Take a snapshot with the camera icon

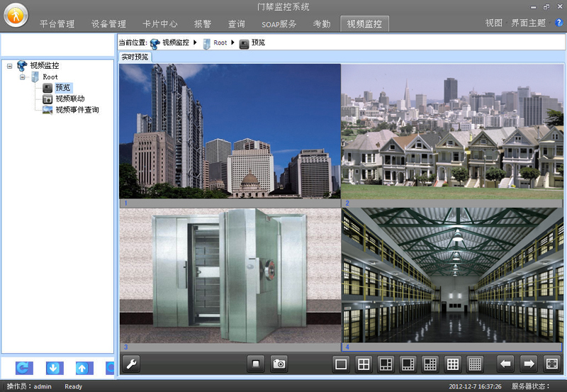(x=279, y=364)
